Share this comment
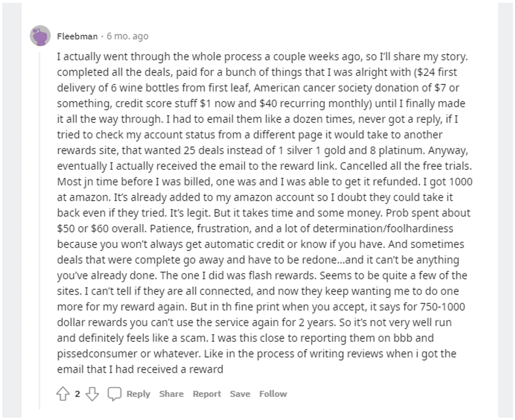Image resolution: width=515 pixels, height=420 pixels. pyautogui.click(x=171, y=394)
